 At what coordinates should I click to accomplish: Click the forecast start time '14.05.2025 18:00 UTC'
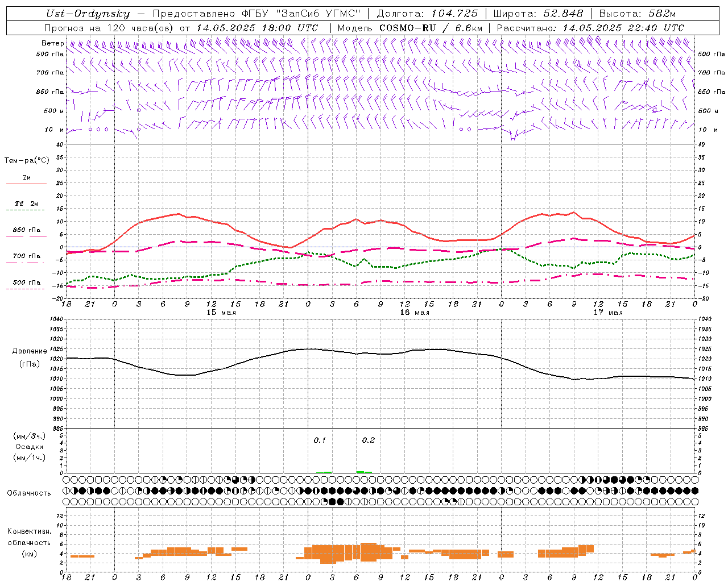(258, 27)
